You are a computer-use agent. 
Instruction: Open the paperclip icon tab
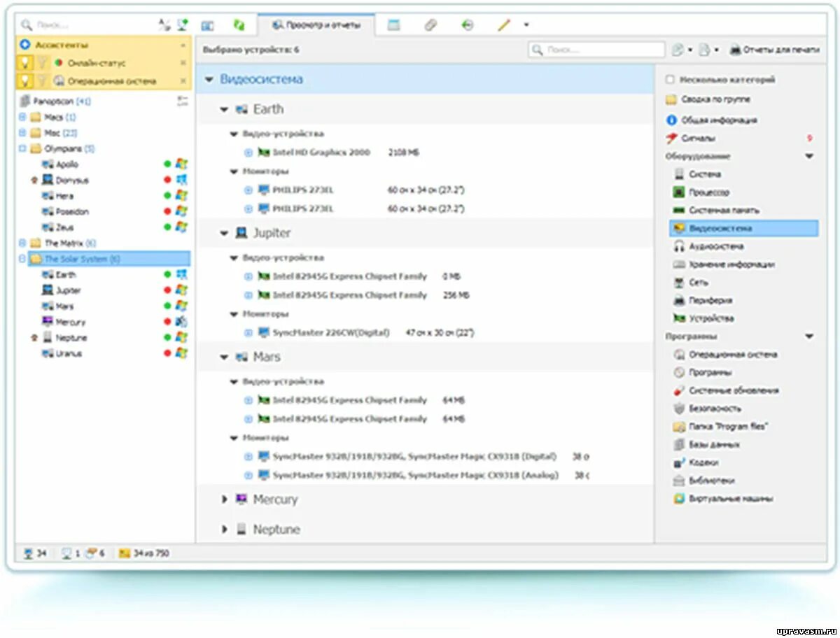(431, 25)
